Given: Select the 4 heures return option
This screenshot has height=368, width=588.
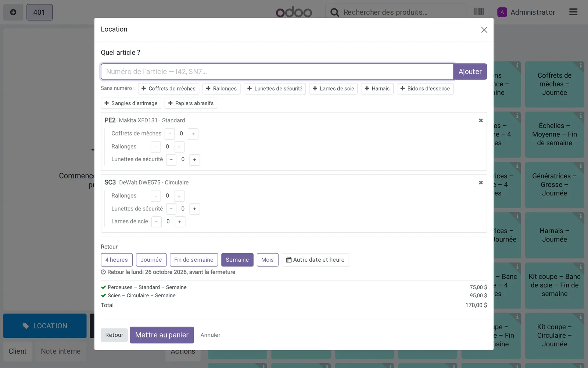Looking at the screenshot, I should click(x=116, y=260).
